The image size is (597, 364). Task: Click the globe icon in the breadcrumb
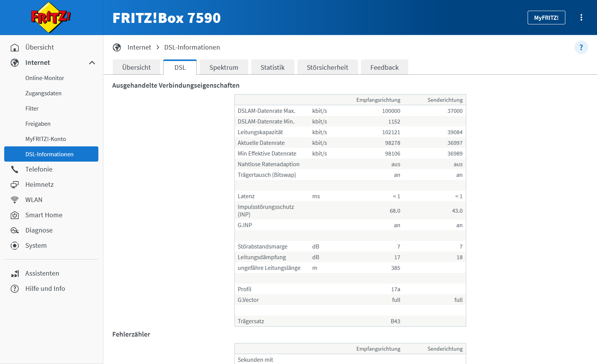[117, 47]
